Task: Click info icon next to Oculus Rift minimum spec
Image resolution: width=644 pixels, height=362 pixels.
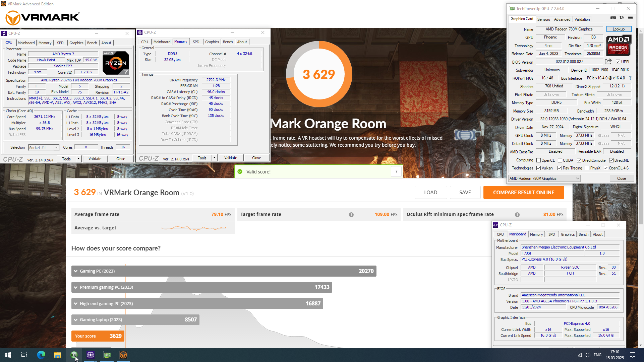Action: (x=517, y=215)
